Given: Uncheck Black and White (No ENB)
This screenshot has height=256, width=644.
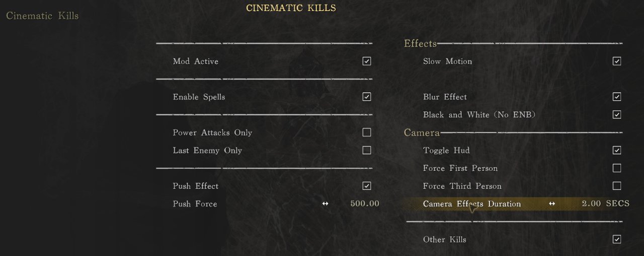Looking at the screenshot, I should click(617, 114).
